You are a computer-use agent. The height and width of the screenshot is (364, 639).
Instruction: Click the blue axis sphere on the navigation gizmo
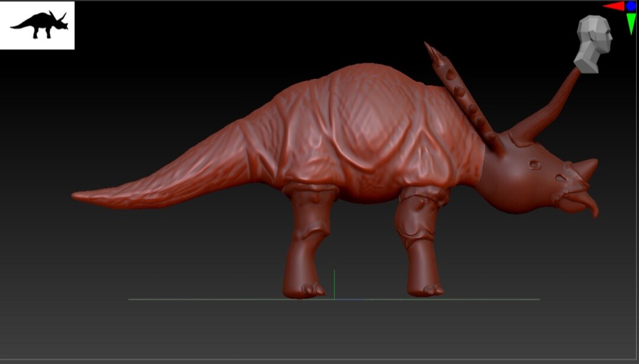631,6
